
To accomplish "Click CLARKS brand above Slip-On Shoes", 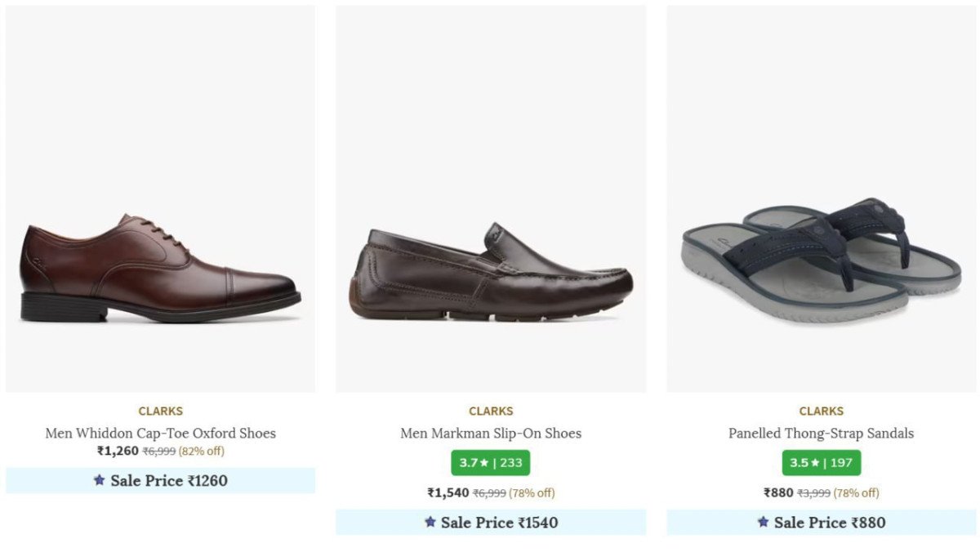I will 491,411.
